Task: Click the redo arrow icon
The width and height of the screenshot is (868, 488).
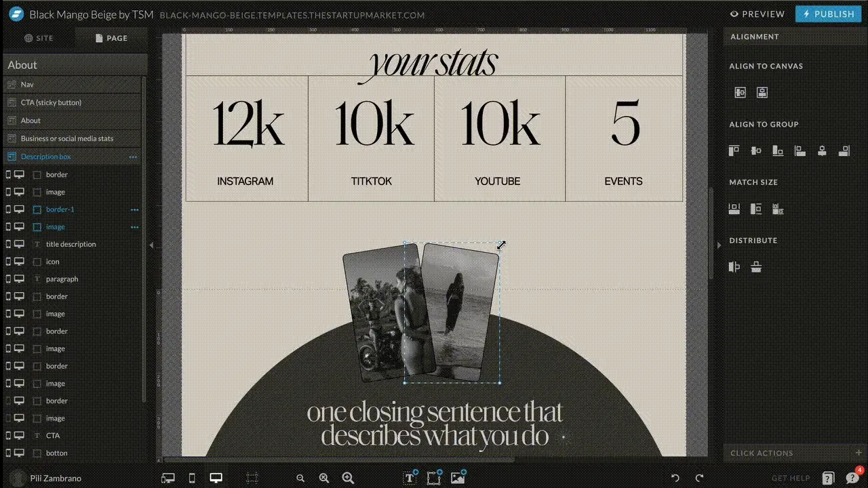Action: click(x=700, y=478)
